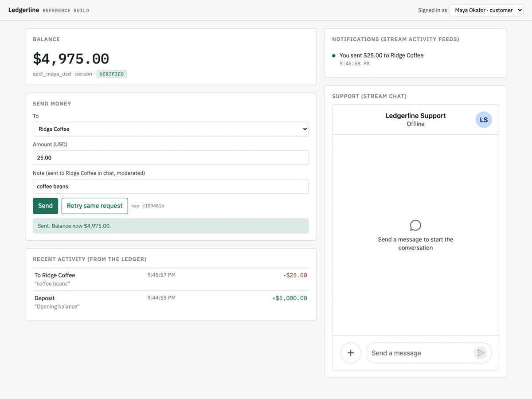The width and height of the screenshot is (532, 399).
Task: Click the Offline status text
Action: tap(415, 124)
